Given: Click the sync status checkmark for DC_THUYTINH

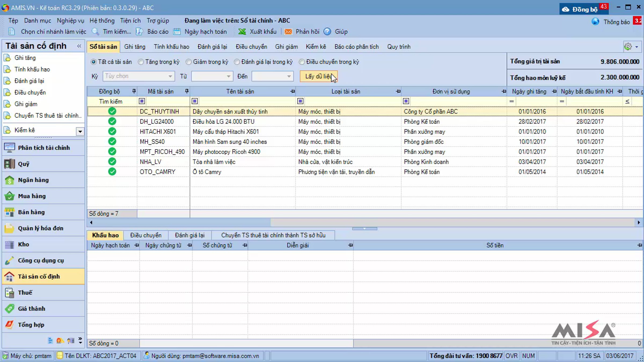Looking at the screenshot, I should pyautogui.click(x=112, y=111).
